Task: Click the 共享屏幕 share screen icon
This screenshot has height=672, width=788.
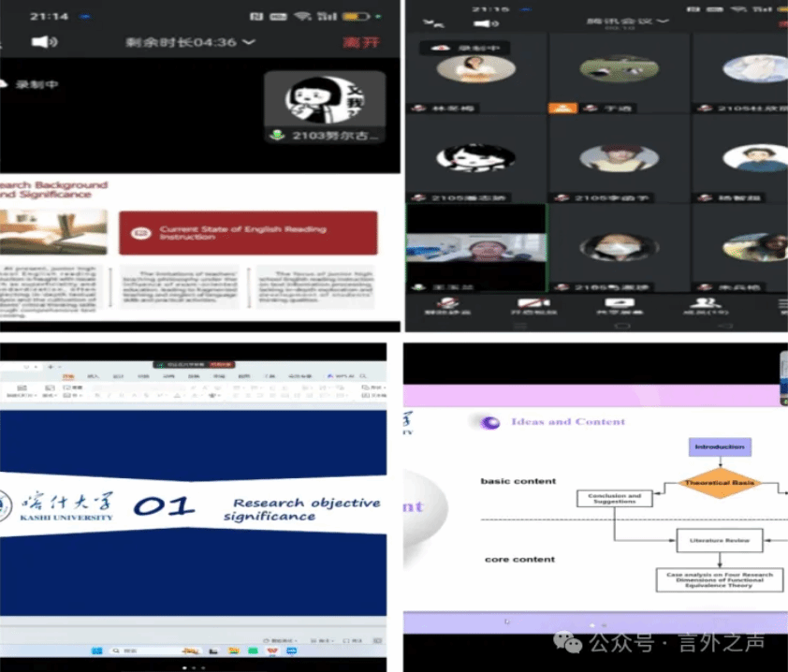Action: click(614, 305)
